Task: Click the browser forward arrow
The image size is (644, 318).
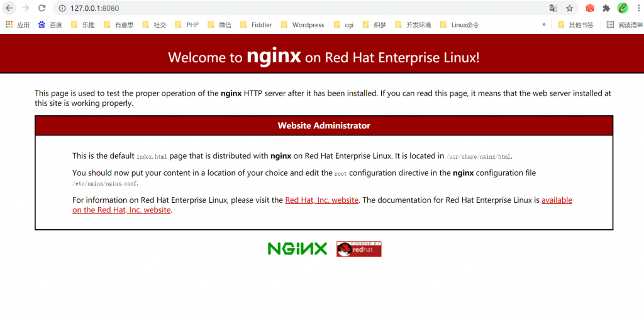Action: point(25,8)
